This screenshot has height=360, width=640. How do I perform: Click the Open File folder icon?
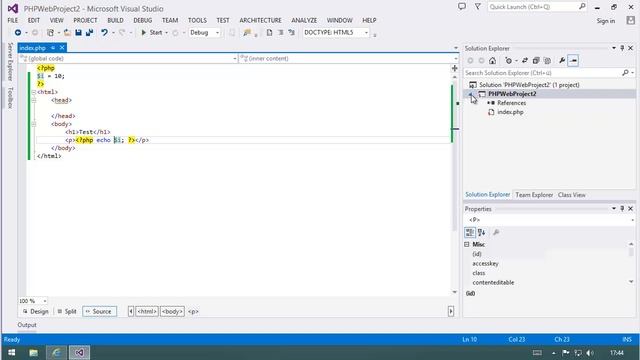coord(67,33)
